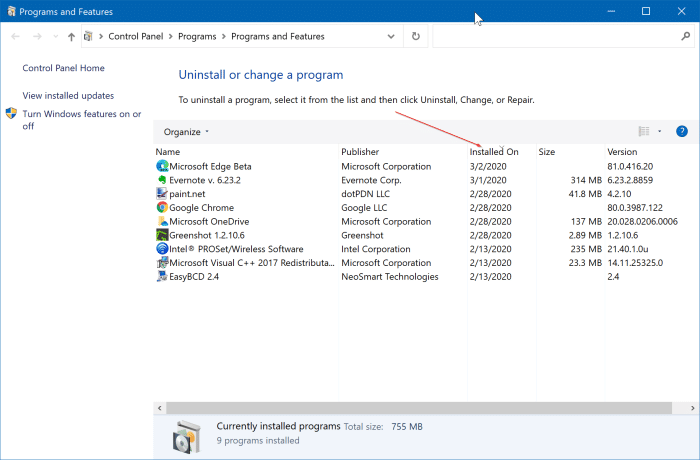700x460 pixels.
Task: Open help with the blue question mark
Action: pos(682,131)
